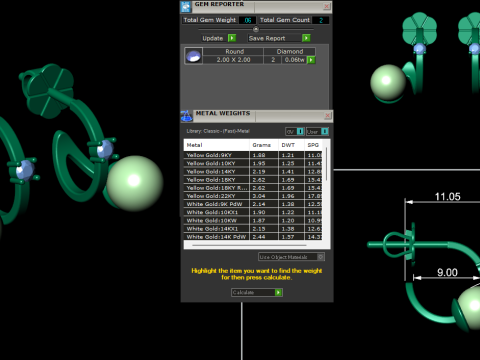Click the Library: Classic-(Fast)-Metal label
This screenshot has height=360, width=480.
click(x=218, y=131)
